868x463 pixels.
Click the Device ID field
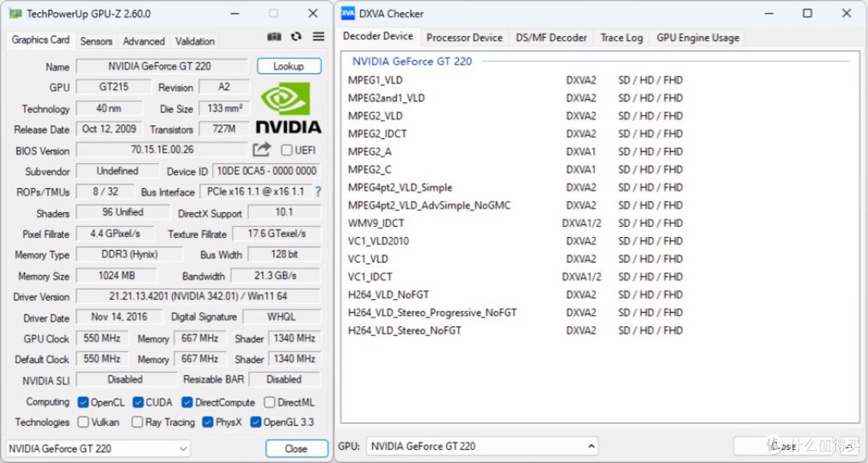(267, 170)
